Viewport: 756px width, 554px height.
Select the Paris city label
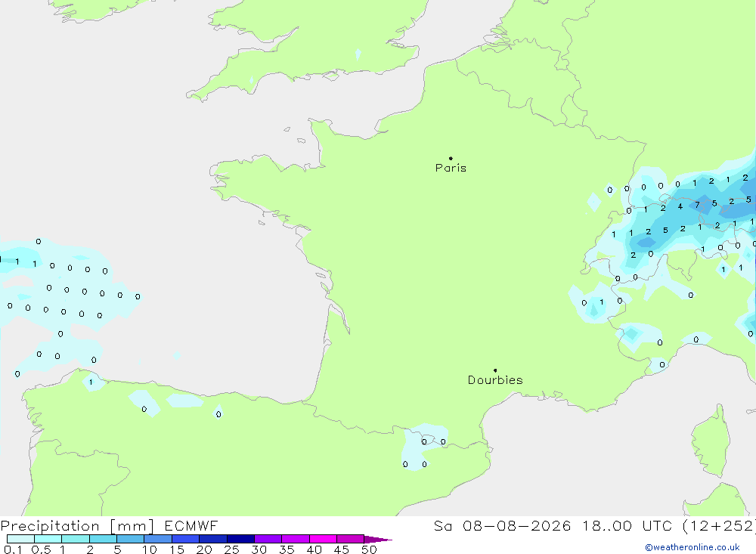pyautogui.click(x=451, y=168)
